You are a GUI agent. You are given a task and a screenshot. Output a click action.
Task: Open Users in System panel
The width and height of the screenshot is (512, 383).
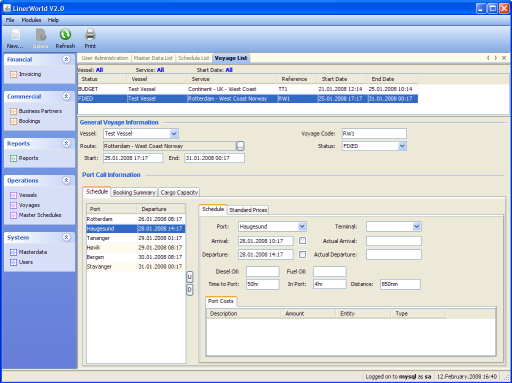[x=22, y=262]
